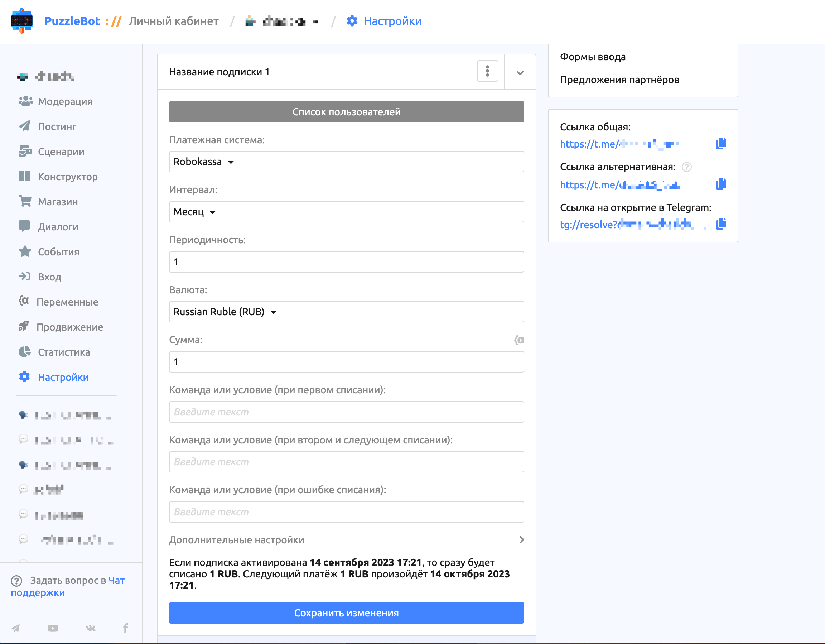Click the "Статистика" pie chart icon

[25, 351]
